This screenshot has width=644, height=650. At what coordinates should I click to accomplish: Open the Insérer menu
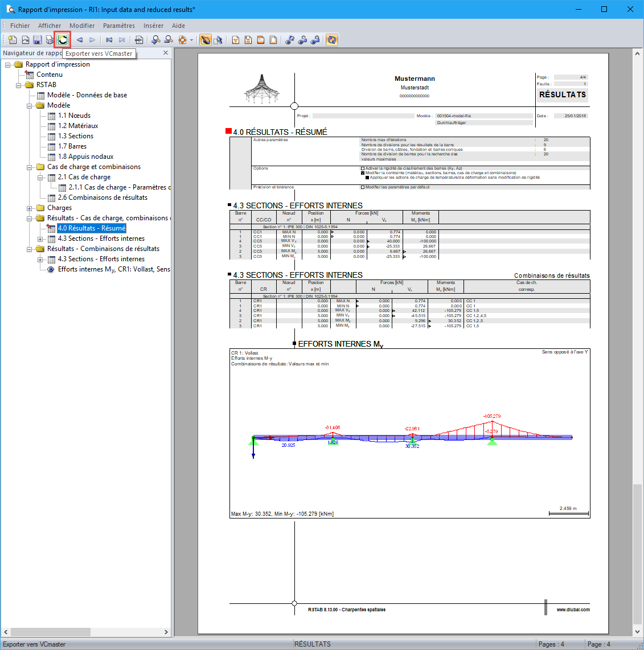click(x=153, y=26)
